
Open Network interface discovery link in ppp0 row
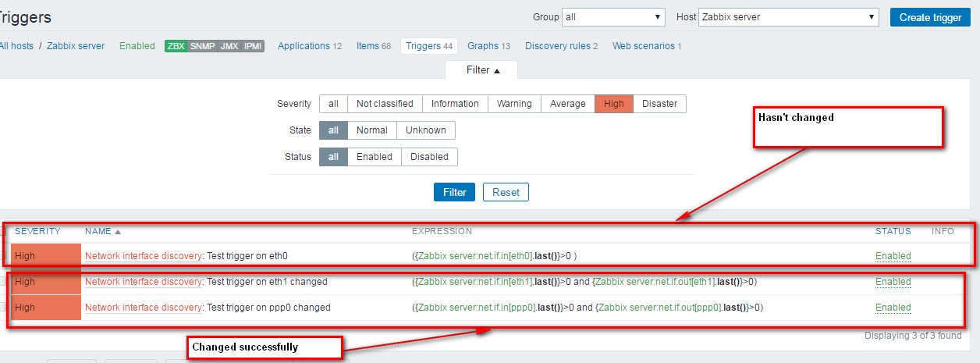(144, 308)
